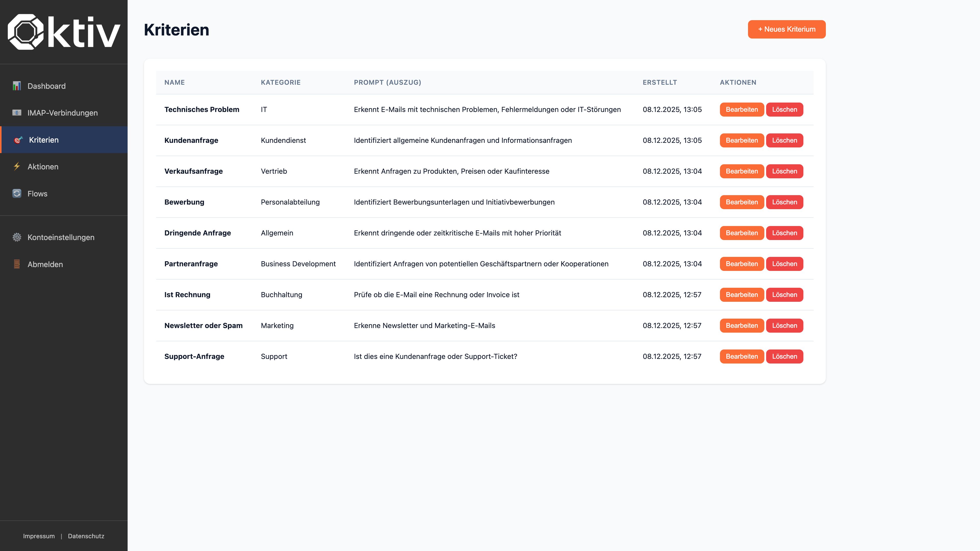Delete the Dringende Anfrage criterion
The image size is (980, 551).
click(784, 233)
